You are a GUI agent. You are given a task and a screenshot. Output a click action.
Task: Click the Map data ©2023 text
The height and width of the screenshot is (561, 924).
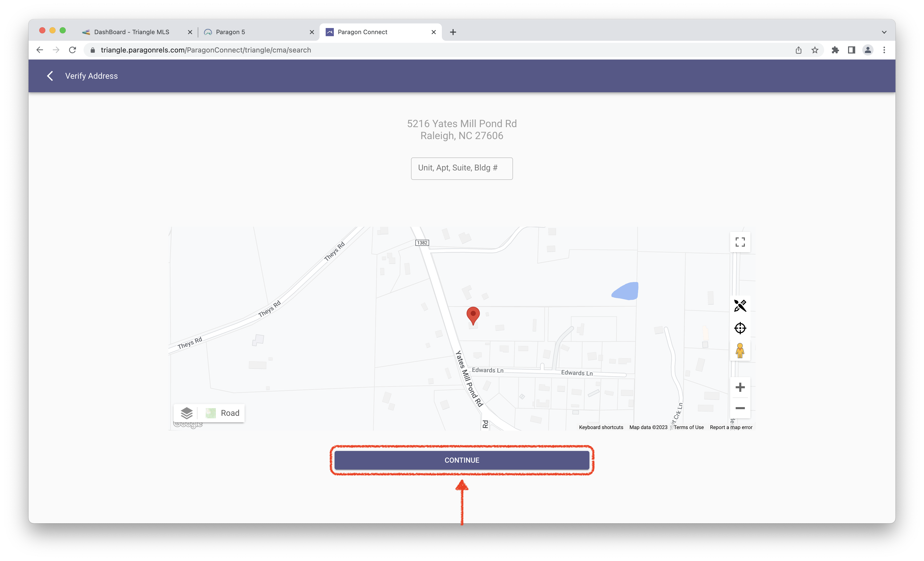[x=648, y=427]
